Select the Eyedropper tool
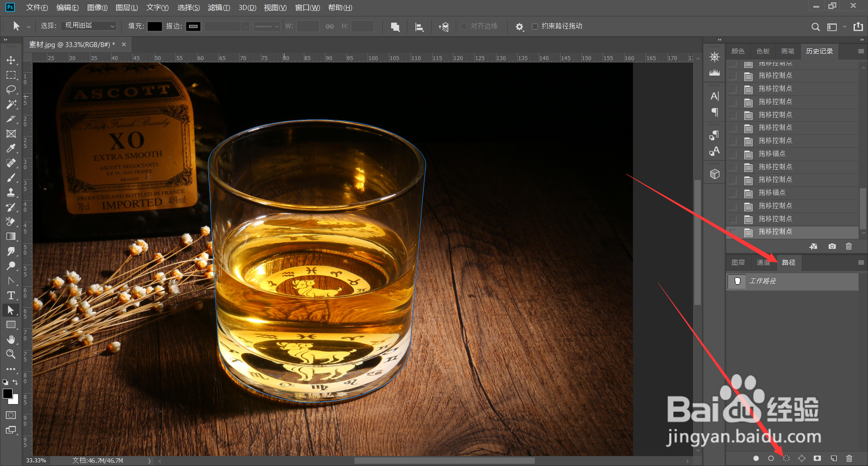 (x=11, y=148)
